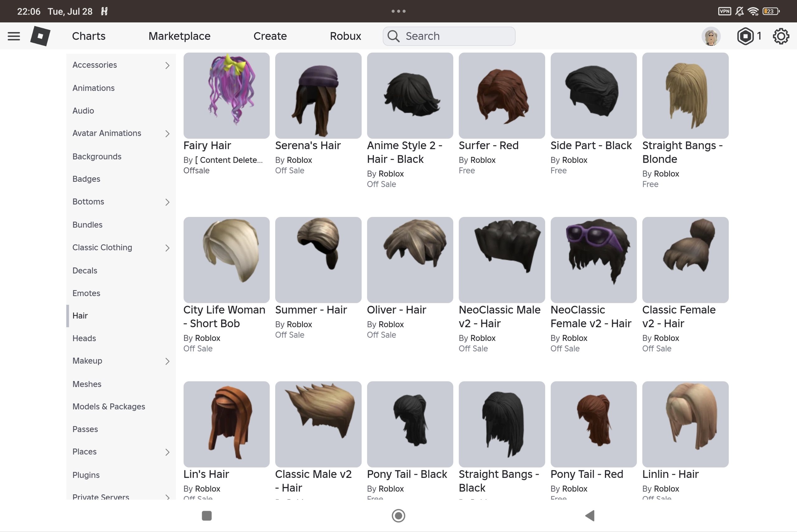Tap the three-dot handle at top center
This screenshot has width=797, height=532.
click(x=398, y=11)
